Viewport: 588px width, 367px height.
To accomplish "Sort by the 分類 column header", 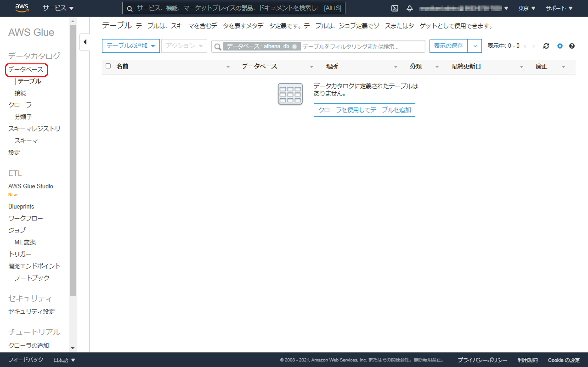I will pos(416,67).
